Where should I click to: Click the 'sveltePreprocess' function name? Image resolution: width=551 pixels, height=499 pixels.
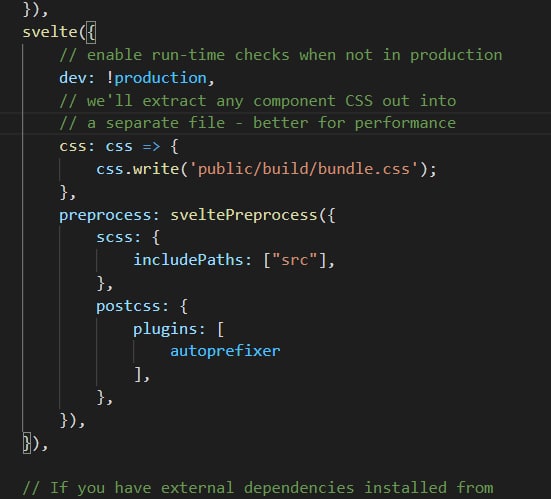point(244,215)
